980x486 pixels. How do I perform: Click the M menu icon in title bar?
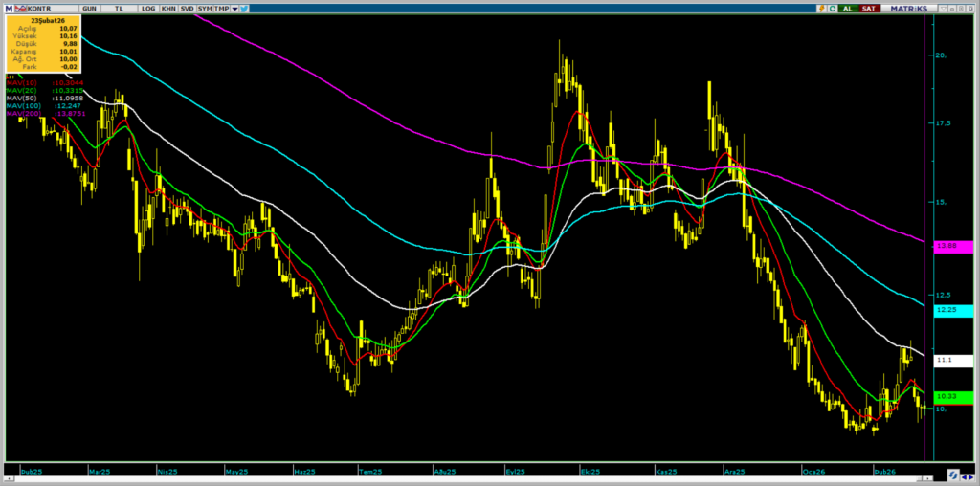9,8
